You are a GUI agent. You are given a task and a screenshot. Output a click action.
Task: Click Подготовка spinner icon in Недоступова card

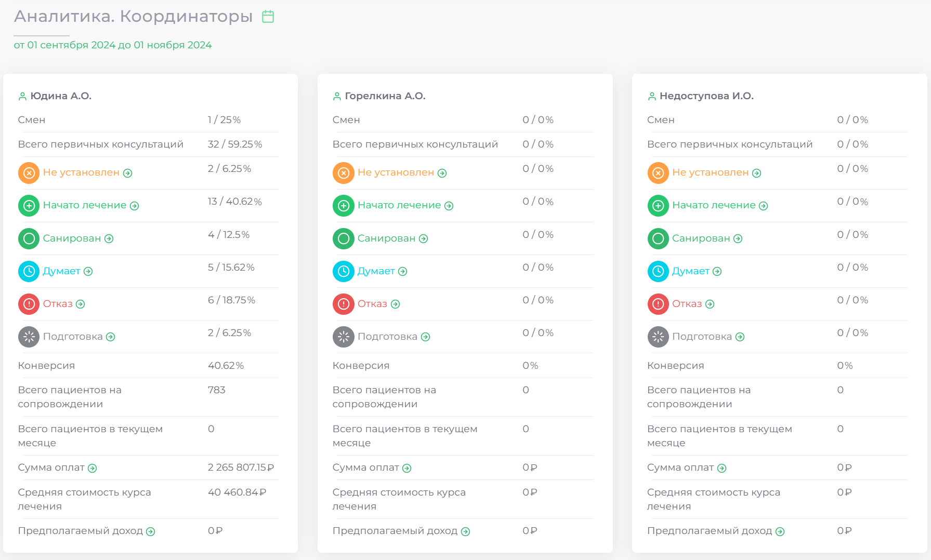658,337
